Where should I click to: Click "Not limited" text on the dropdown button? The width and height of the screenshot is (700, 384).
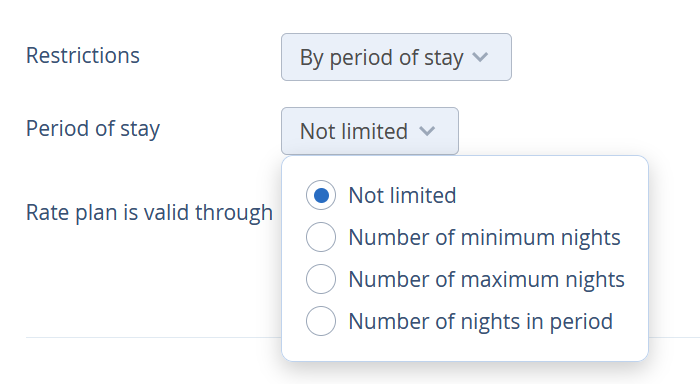[x=354, y=131]
